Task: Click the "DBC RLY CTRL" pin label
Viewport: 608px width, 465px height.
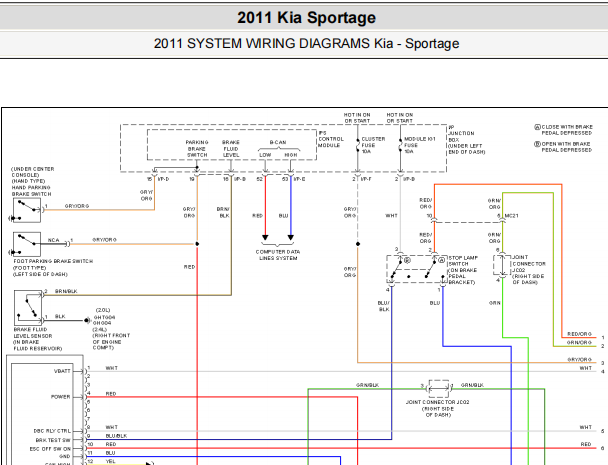Action: (x=52, y=431)
